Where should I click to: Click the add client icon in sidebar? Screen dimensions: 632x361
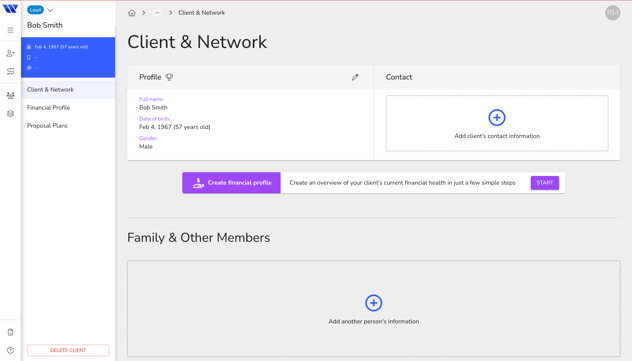(x=10, y=53)
